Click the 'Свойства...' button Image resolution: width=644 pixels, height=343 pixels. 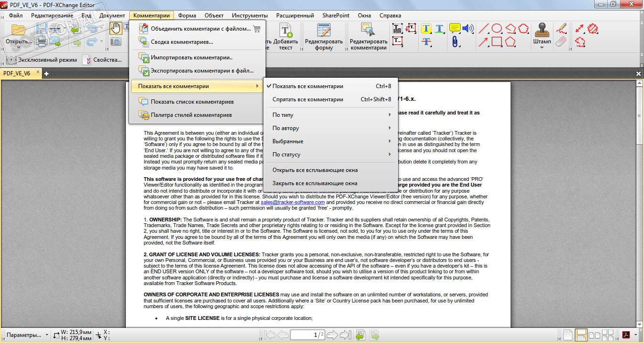click(x=102, y=60)
